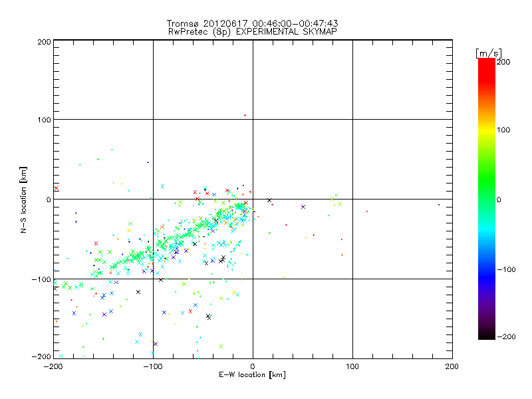Click the purple cross marker near E-W 50 km
This screenshot has width=532, height=399.
pyautogui.click(x=303, y=207)
